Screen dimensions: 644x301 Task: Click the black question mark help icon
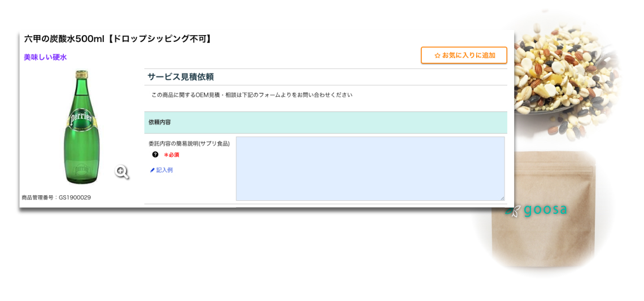click(155, 154)
